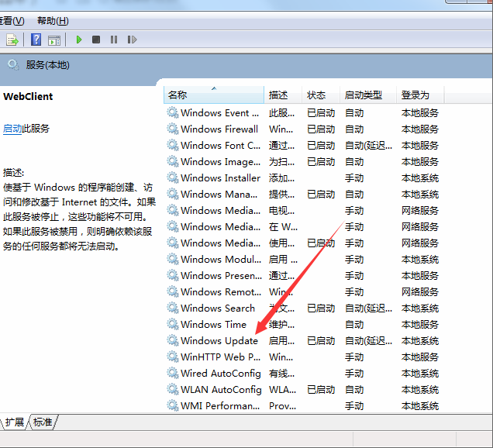This screenshot has width=493, height=448.
Task: Click the WebClient heading in detail pane
Action: [x=28, y=96]
